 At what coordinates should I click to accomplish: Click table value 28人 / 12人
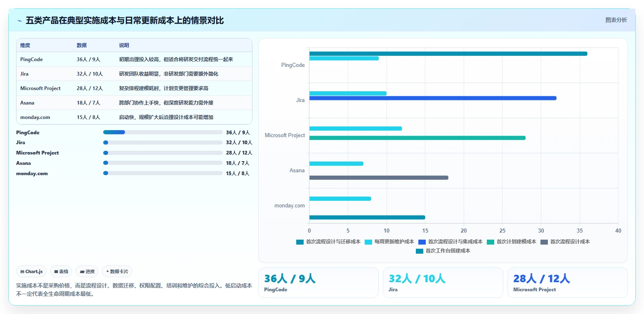(90, 88)
